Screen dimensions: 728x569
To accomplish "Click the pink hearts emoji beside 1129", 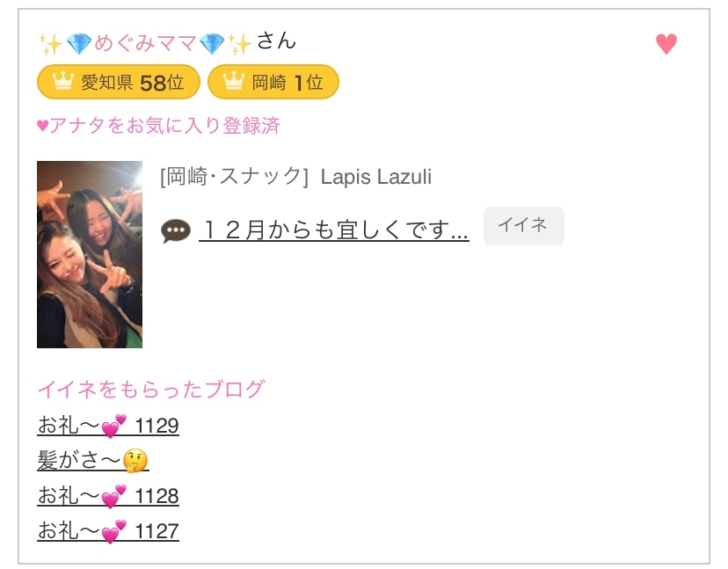I will coord(113,426).
